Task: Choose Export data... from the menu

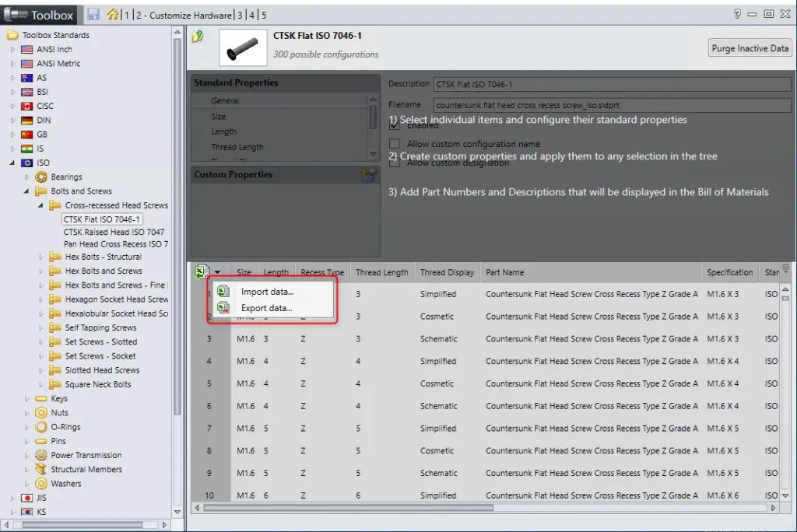Action: 267,308
